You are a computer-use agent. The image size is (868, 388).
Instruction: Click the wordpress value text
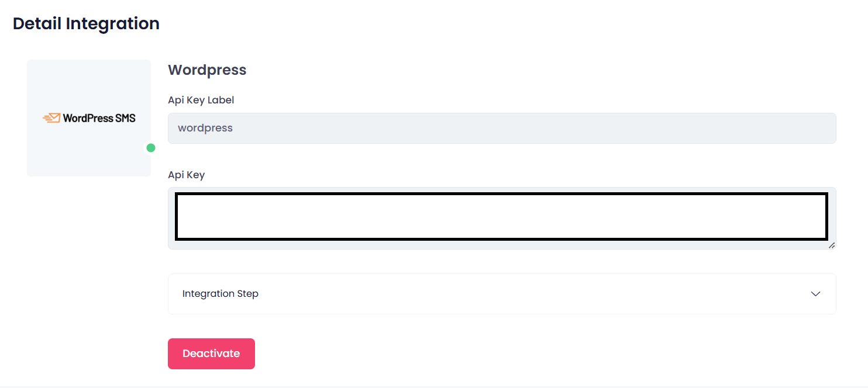[205, 128]
